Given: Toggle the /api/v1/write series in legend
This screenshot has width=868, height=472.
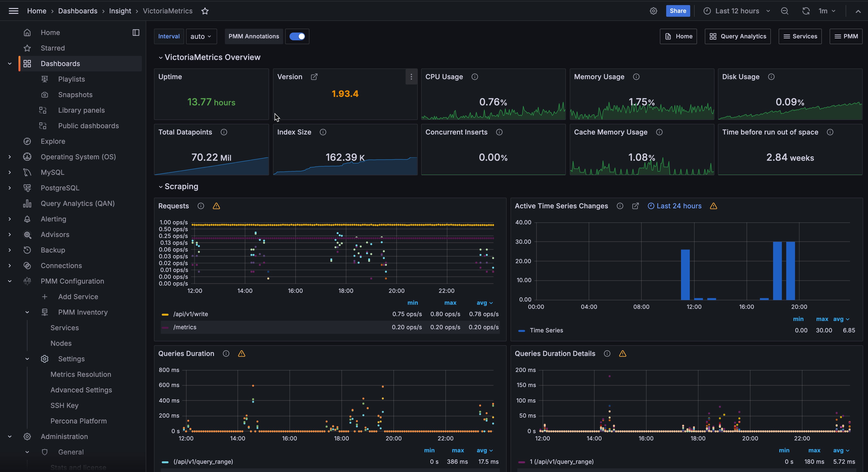Looking at the screenshot, I should 191,314.
